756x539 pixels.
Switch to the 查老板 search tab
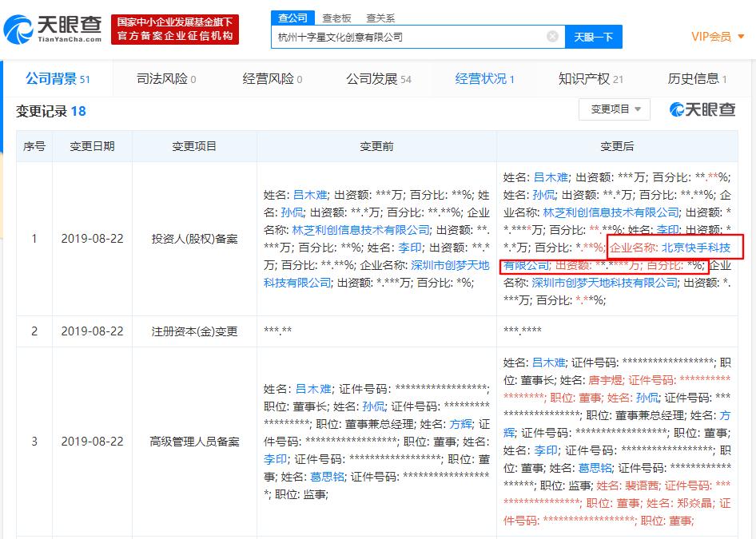(336, 18)
